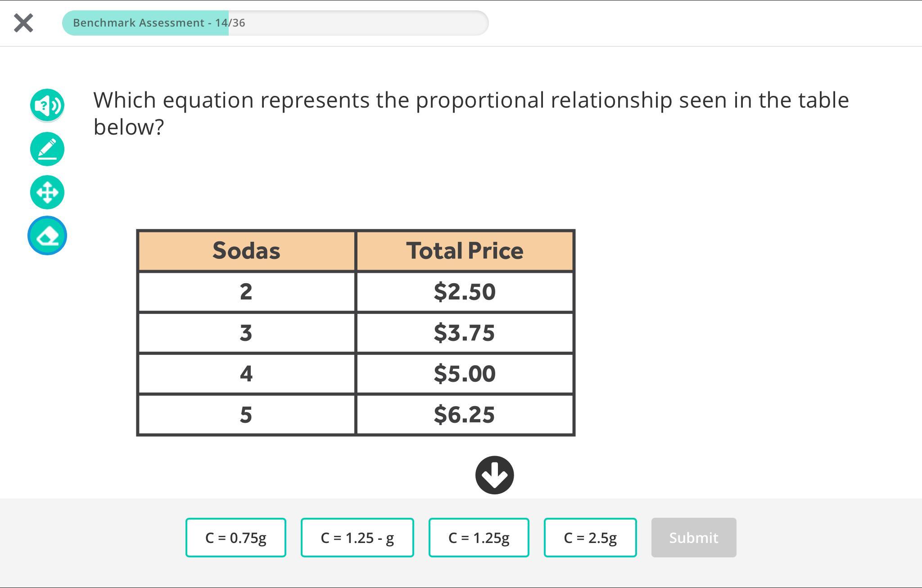Click the Total Price column header
Screen dimensions: 922x588
pos(465,251)
